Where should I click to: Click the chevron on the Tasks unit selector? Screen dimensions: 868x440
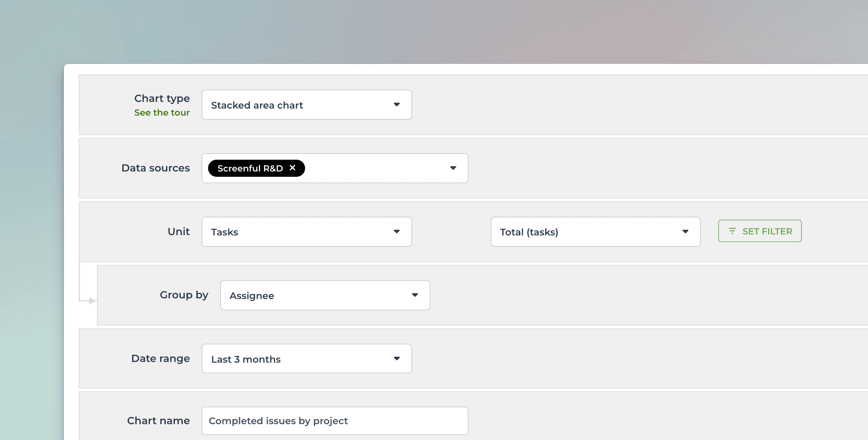coord(396,231)
